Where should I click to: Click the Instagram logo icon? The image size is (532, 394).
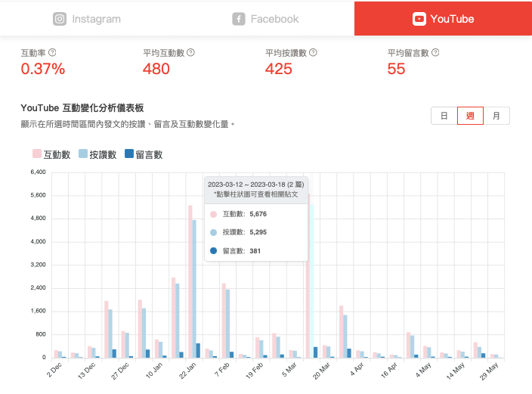[x=60, y=19]
